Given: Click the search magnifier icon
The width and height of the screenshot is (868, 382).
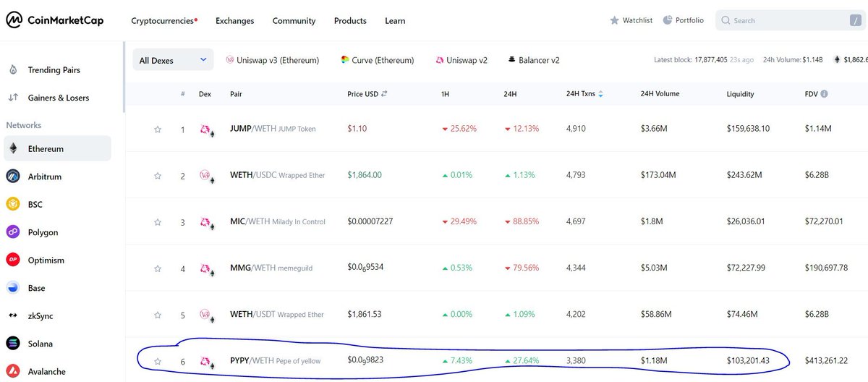Looking at the screenshot, I should 726,21.
